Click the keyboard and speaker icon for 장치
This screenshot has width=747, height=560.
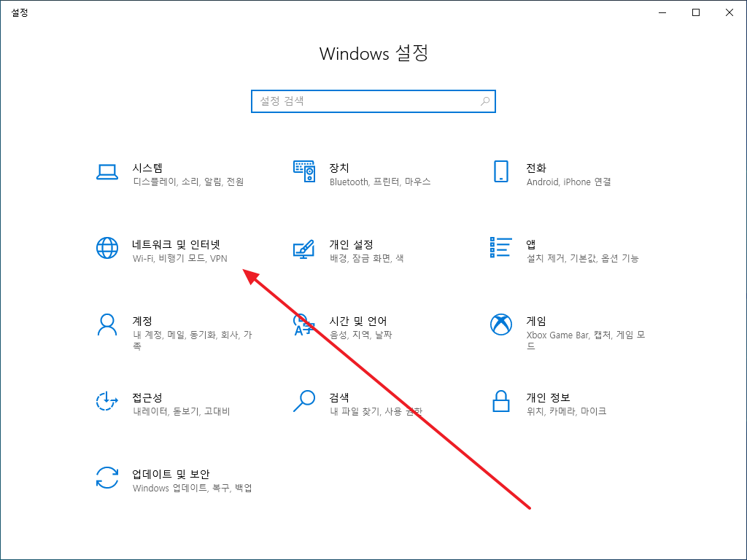[x=304, y=171]
